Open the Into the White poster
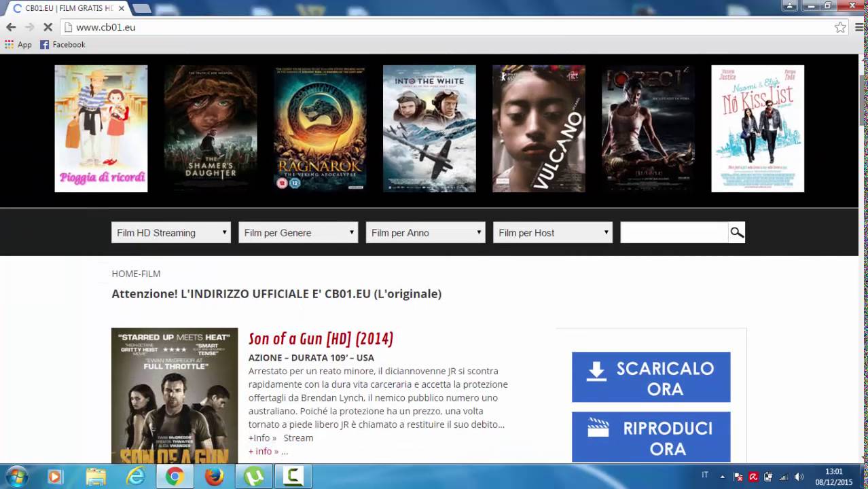The width and height of the screenshot is (868, 489). [x=429, y=128]
